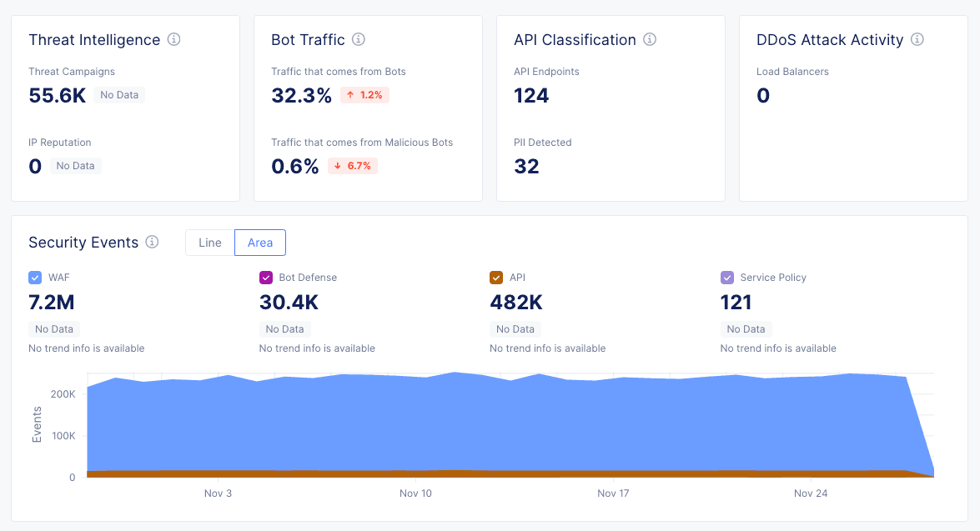Viewport: 980px width, 531px height.
Task: Click the Security Events info icon
Action: tap(152, 242)
